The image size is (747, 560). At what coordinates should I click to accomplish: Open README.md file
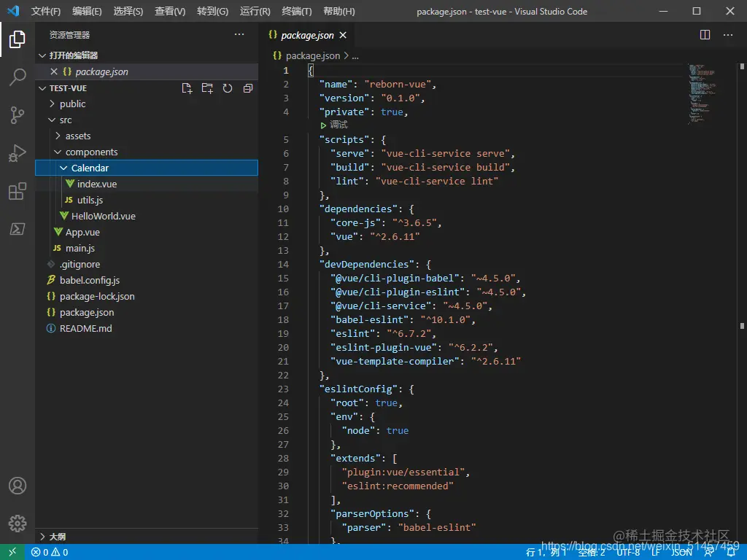[147, 328]
